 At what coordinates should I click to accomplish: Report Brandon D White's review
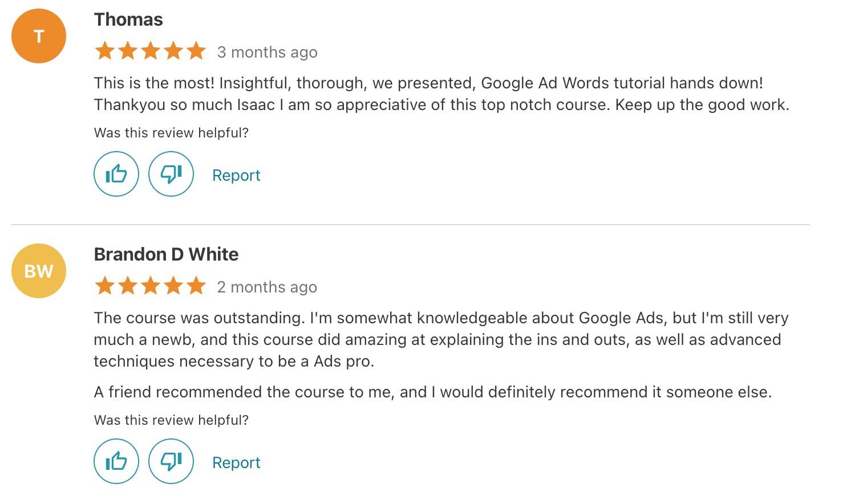[236, 462]
